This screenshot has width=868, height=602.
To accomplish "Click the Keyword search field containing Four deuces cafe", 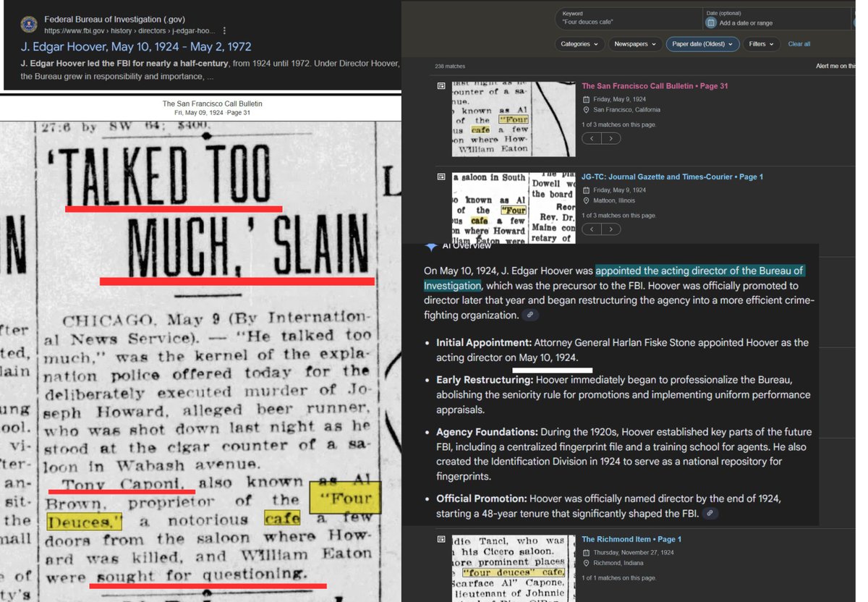I will point(628,18).
